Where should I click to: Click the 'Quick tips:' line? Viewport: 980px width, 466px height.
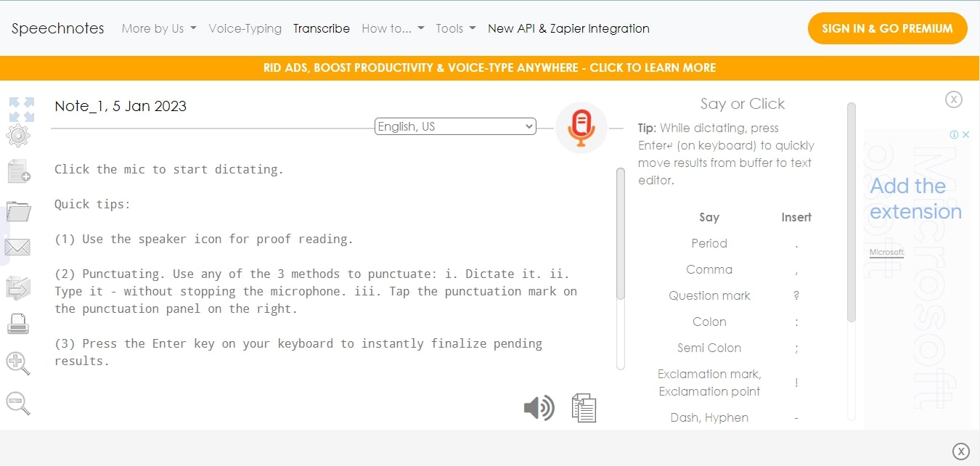(x=92, y=204)
